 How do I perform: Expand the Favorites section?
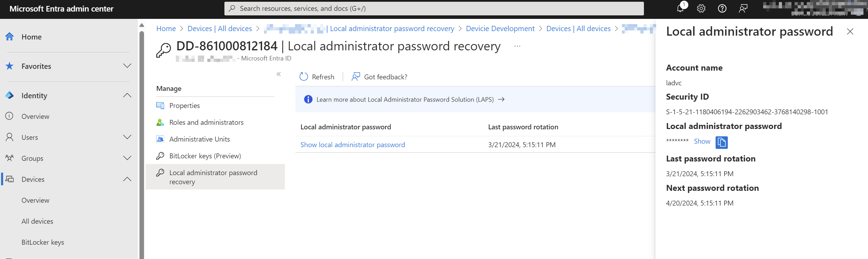tap(127, 66)
